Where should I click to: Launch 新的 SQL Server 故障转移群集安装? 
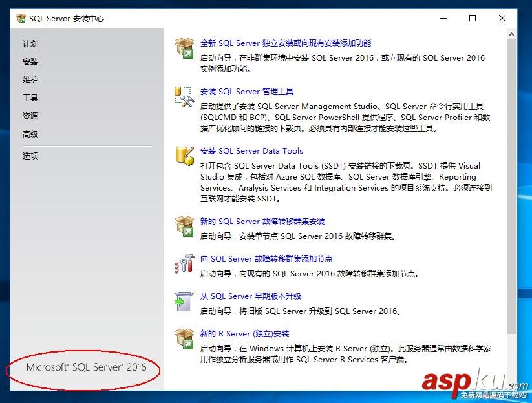click(262, 222)
